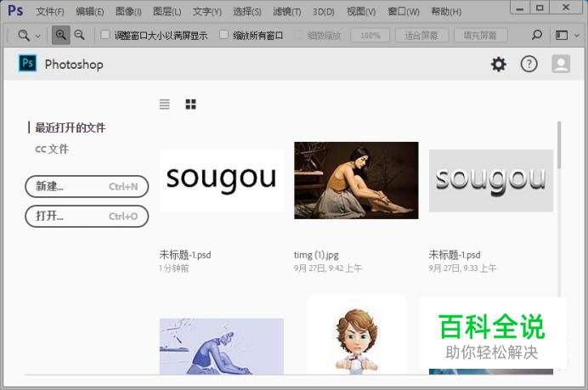Image resolution: width=588 pixels, height=390 pixels.
Task: Open the 窗口(W) menu
Action: pos(403,12)
